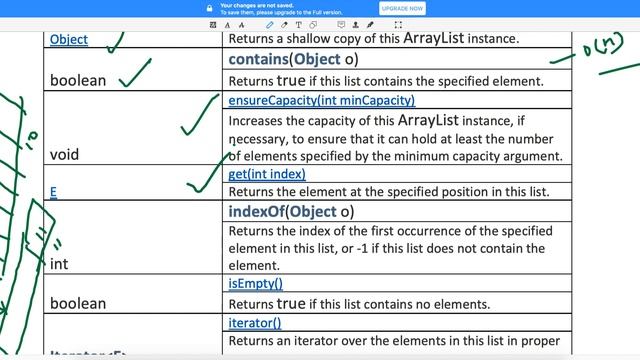
Task: Click the indexOf(Object o) heading
Action: (x=291, y=211)
